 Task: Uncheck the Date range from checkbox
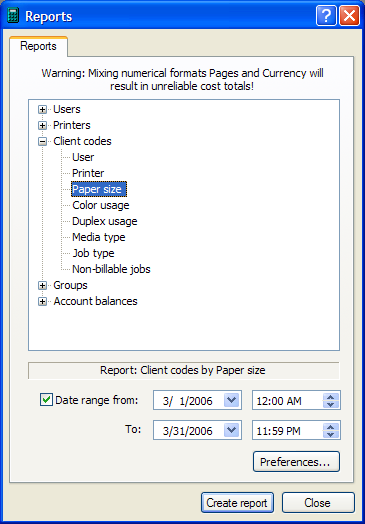pos(46,400)
